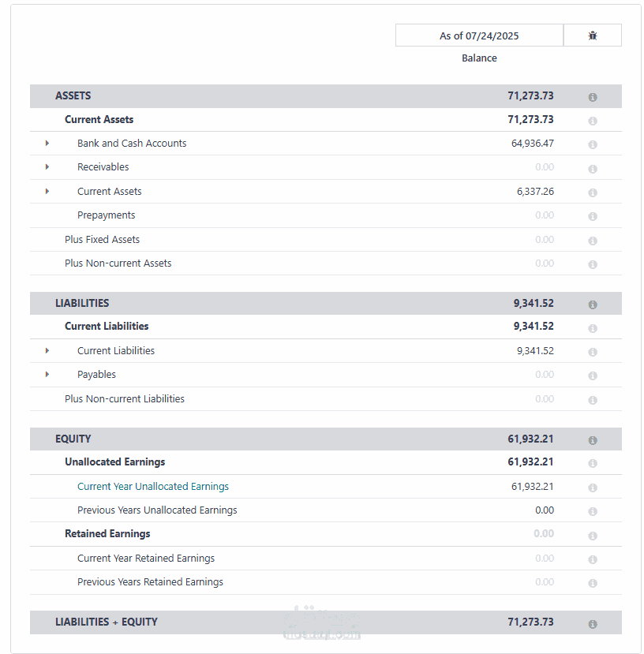The image size is (644, 654).
Task: Click the bug debug icon button
Action: [x=593, y=36]
